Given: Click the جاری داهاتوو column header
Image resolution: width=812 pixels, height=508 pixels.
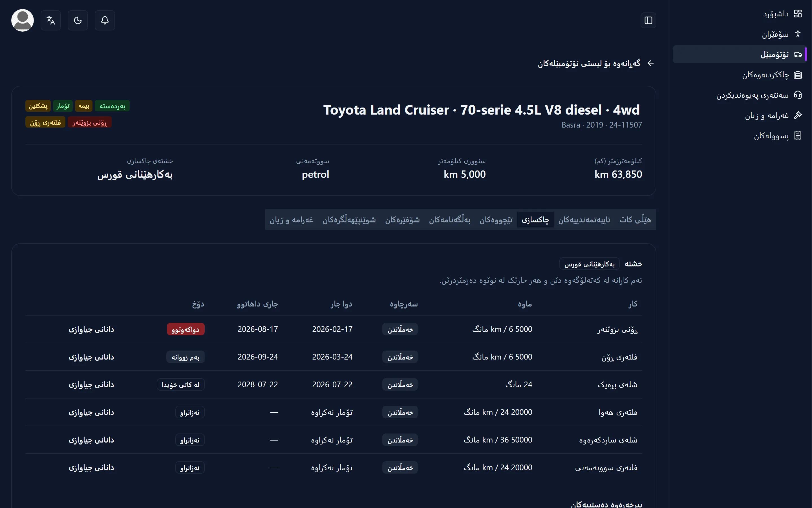Looking at the screenshot, I should coord(257,304).
